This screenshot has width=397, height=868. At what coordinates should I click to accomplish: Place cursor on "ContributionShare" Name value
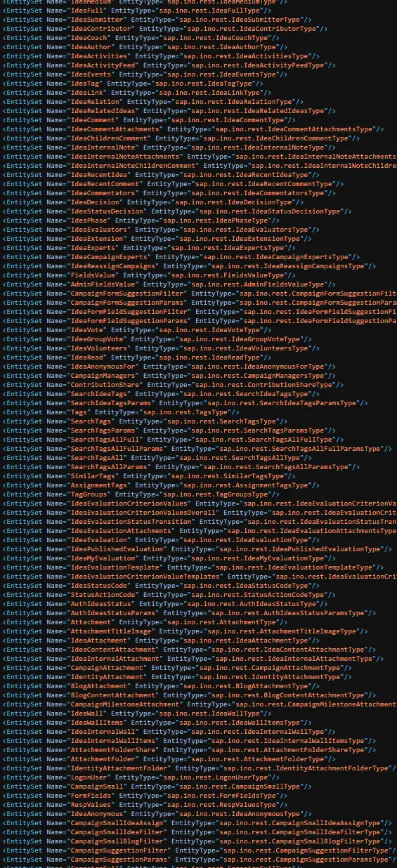point(105,385)
